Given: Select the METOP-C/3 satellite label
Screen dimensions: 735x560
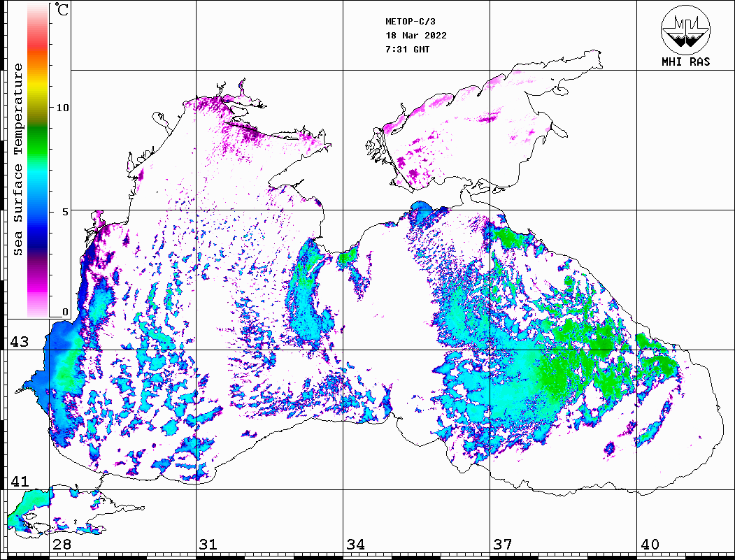Looking at the screenshot, I should click(410, 22).
